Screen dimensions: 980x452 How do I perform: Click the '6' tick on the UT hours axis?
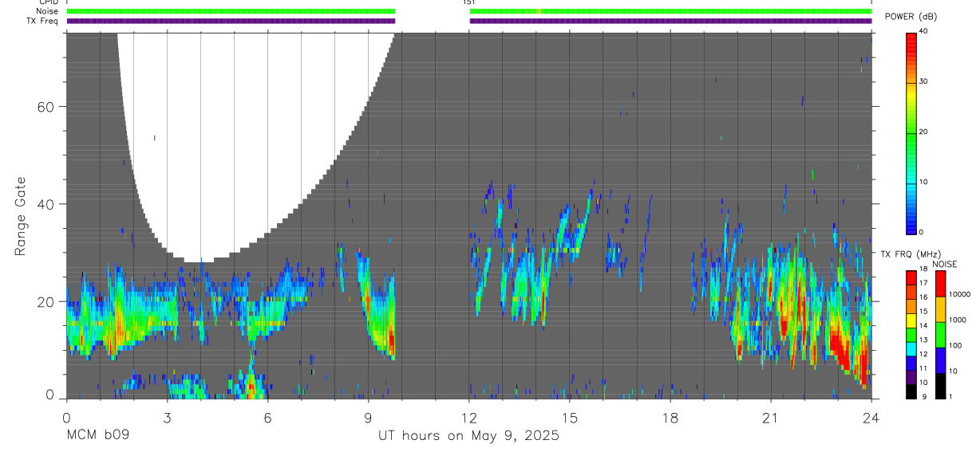point(268,418)
